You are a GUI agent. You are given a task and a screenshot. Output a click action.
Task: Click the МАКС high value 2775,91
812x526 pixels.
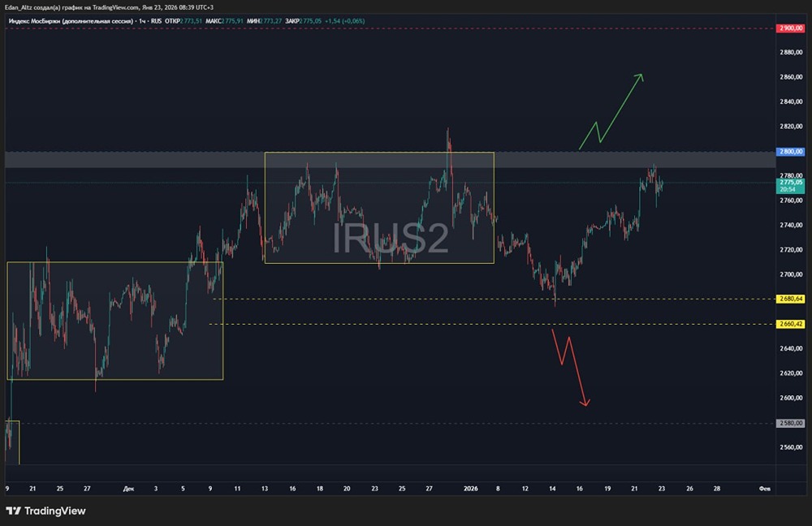point(232,21)
